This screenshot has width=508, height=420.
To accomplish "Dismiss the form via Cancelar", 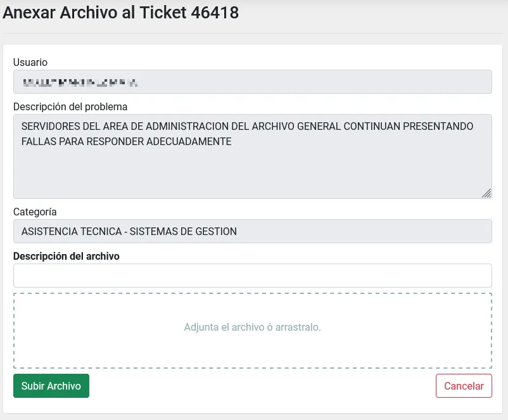I will [464, 386].
